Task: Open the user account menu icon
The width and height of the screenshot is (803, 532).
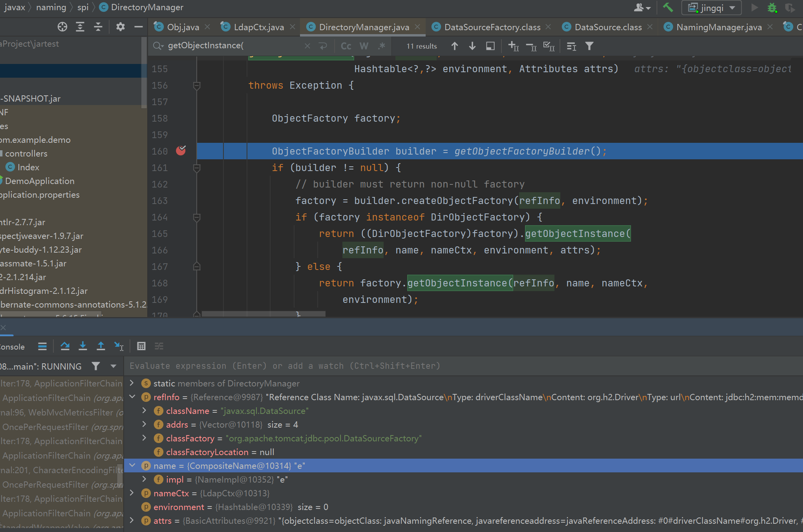Action: 642,7
